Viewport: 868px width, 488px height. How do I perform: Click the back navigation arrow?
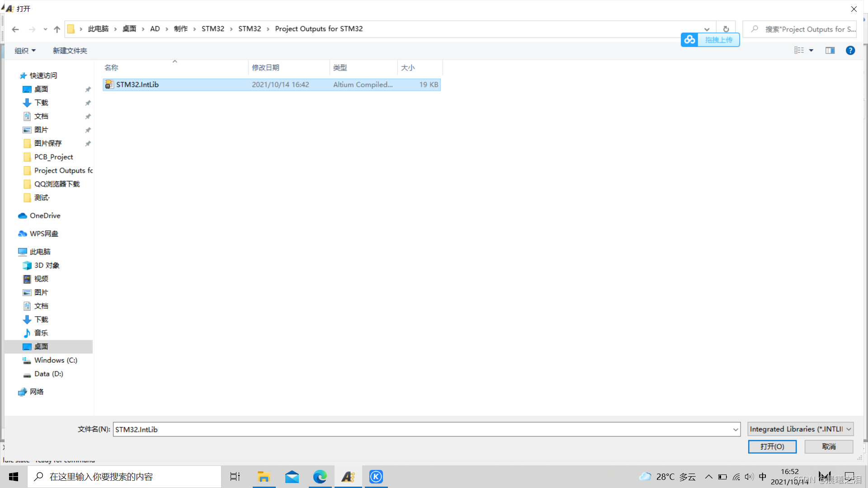pos(15,29)
